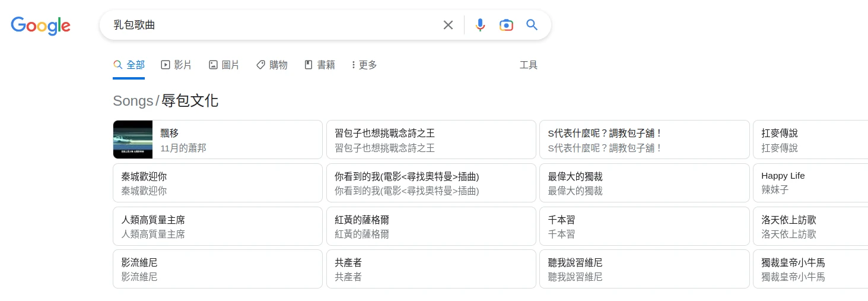Open Google Lens image search
Screen dimensions: 868x301
click(506, 25)
